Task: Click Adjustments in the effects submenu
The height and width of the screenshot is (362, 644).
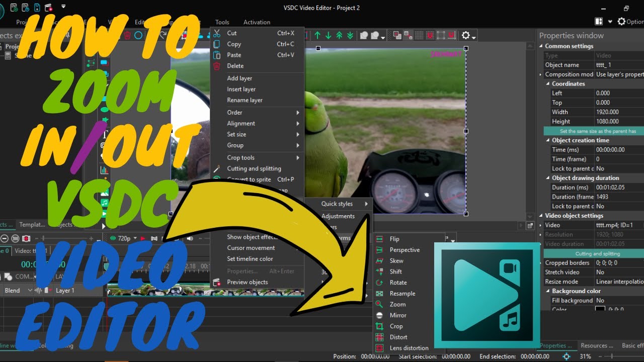Action: pyautogui.click(x=338, y=216)
